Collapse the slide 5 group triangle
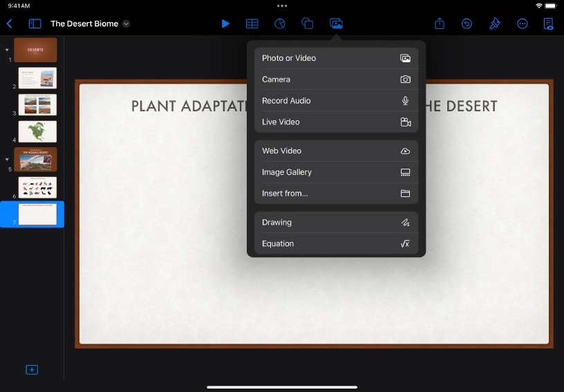This screenshot has width=564, height=392. (7, 159)
